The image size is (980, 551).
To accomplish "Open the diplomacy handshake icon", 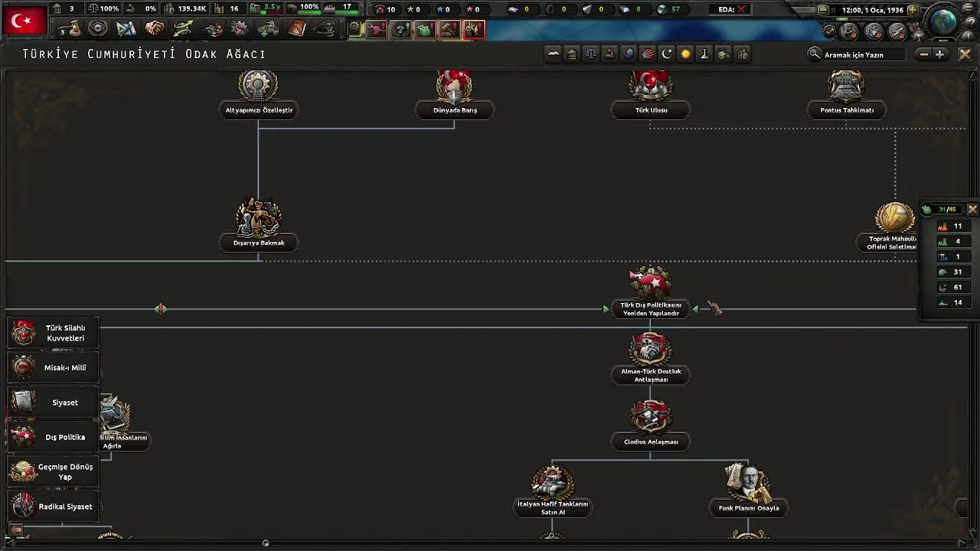I will [x=155, y=29].
